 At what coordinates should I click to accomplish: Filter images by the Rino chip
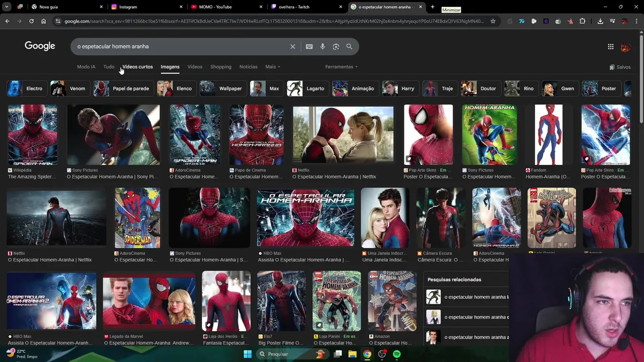point(521,88)
